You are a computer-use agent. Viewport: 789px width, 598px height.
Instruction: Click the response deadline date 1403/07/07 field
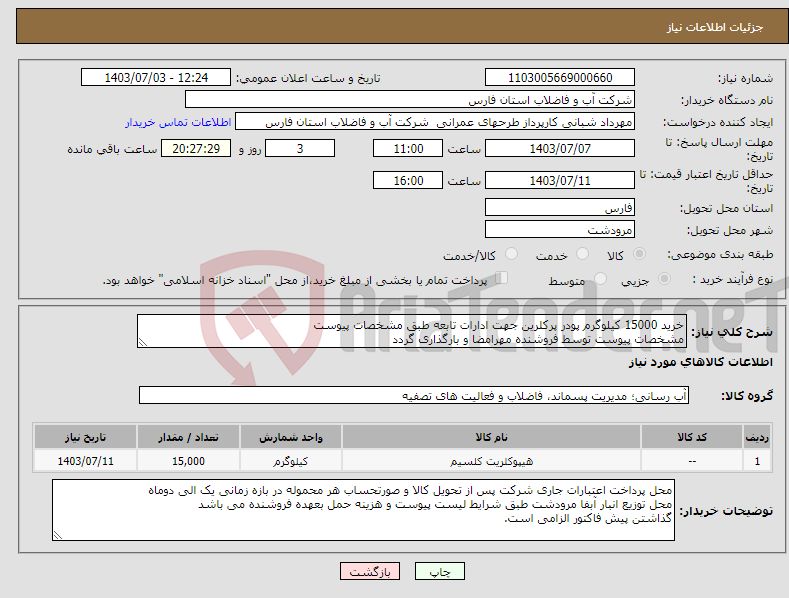coord(560,148)
